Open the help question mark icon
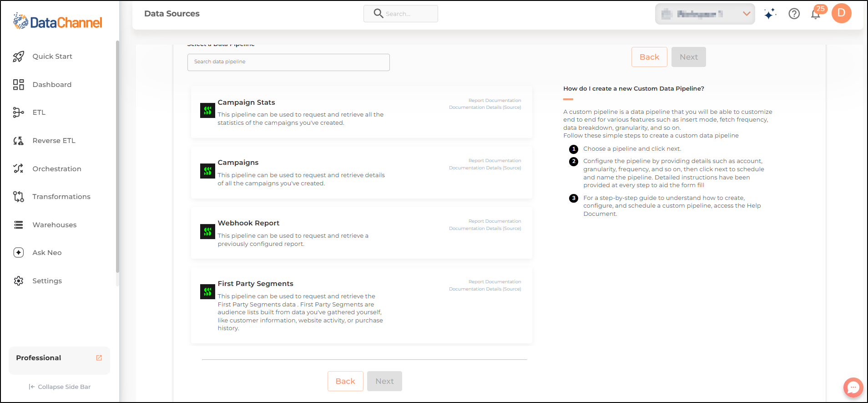Image resolution: width=868 pixels, height=403 pixels. 794,14
